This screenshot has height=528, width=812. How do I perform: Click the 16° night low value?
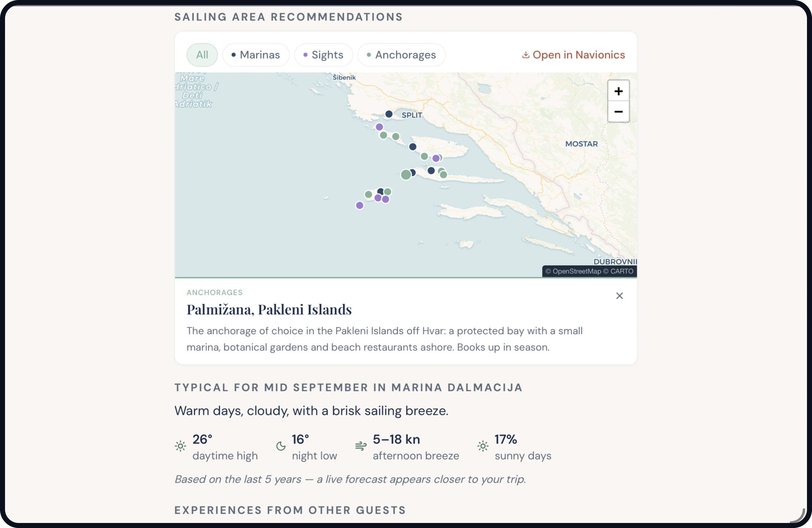300,439
